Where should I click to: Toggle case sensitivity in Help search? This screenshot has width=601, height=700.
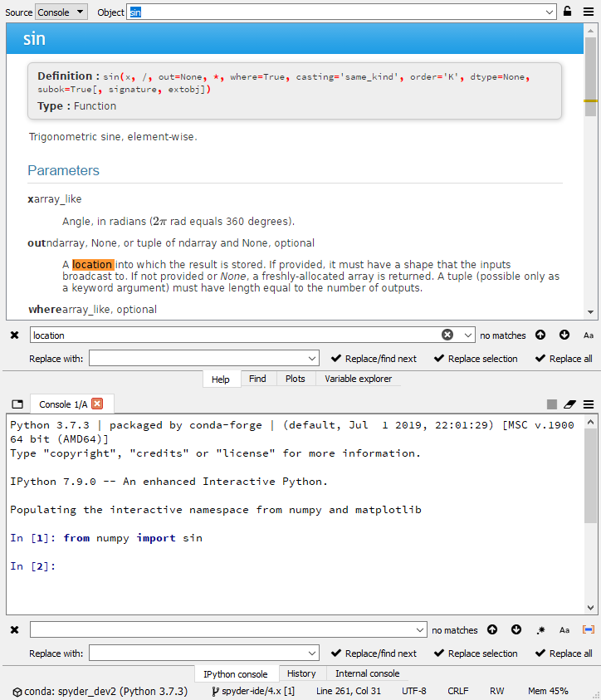(x=589, y=335)
